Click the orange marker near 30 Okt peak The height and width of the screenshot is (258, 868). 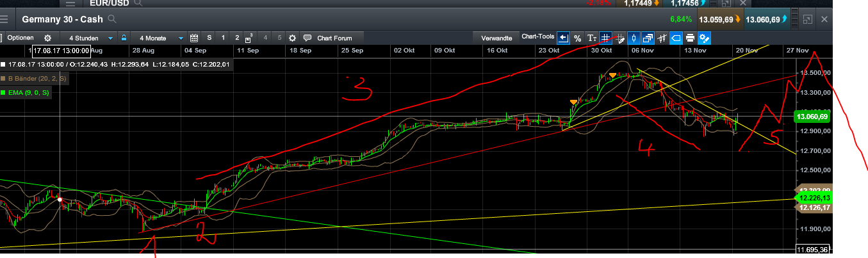613,76
